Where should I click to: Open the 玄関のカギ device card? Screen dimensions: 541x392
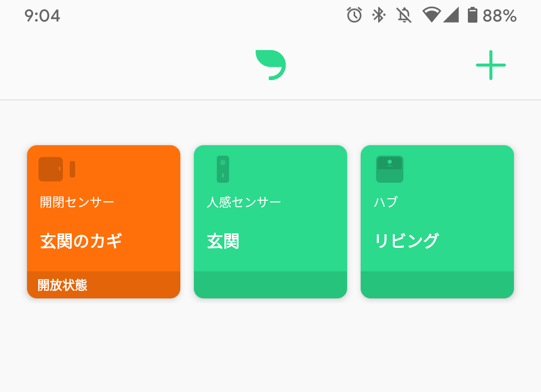(x=104, y=230)
